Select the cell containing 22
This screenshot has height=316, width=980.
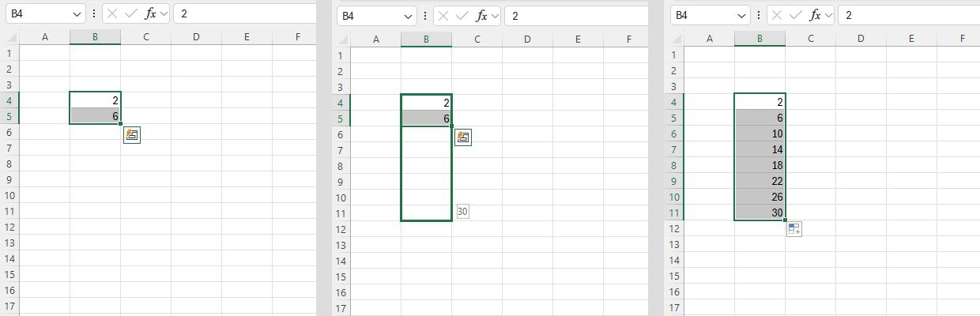pos(759,181)
